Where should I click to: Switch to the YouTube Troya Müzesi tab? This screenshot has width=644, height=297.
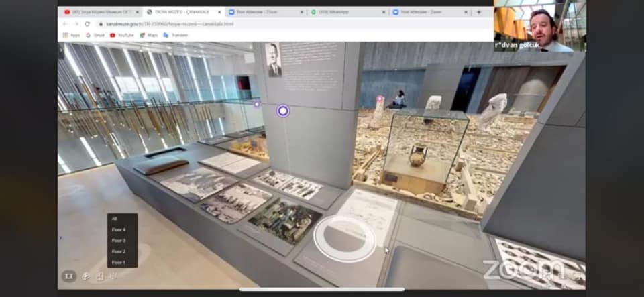(99, 12)
